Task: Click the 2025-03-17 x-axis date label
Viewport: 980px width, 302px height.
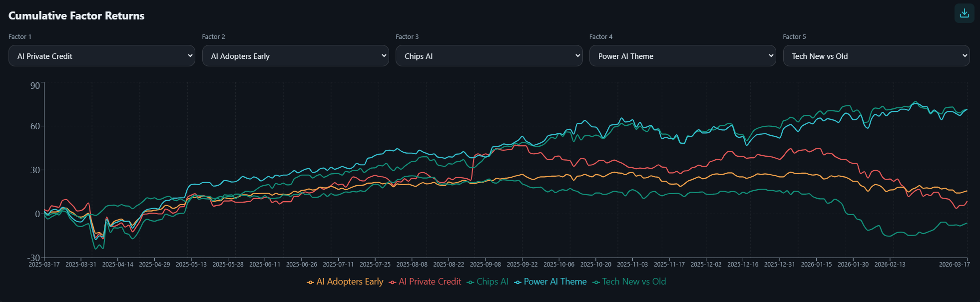Action: click(x=44, y=265)
